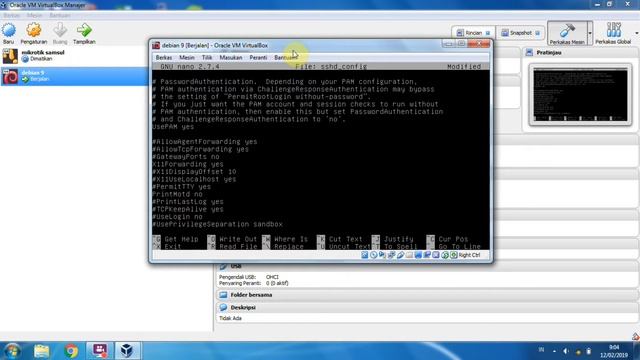
Task: Open Pengaturan settings gear icon
Action: (x=33, y=30)
